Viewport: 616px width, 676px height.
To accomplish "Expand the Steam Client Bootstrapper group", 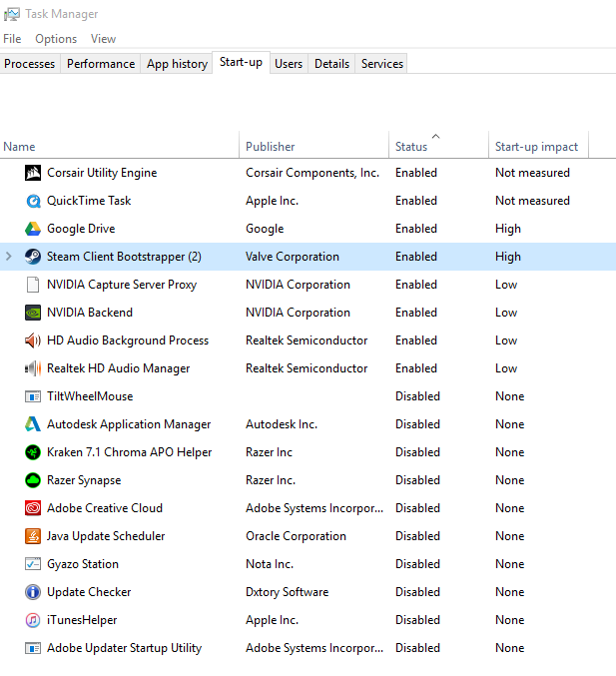I will click(x=9, y=257).
